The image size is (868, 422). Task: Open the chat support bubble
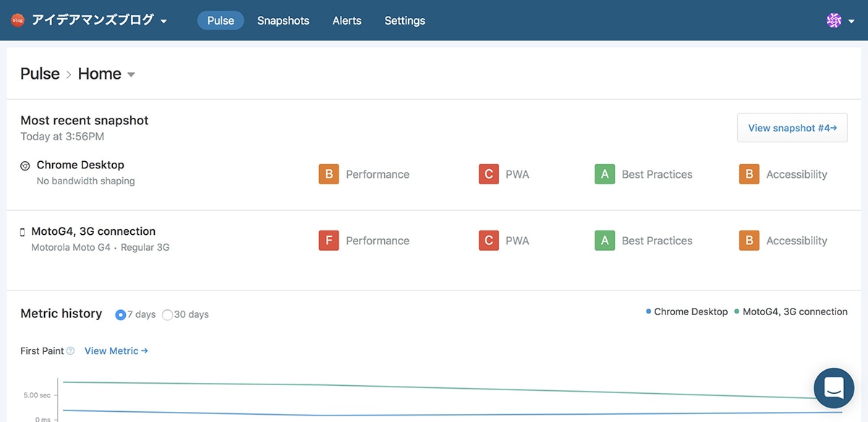(834, 388)
